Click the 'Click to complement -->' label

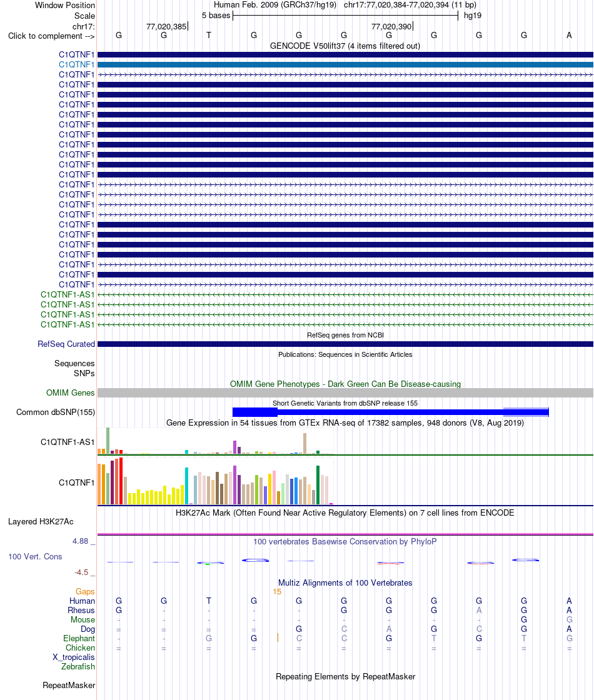tap(51, 36)
